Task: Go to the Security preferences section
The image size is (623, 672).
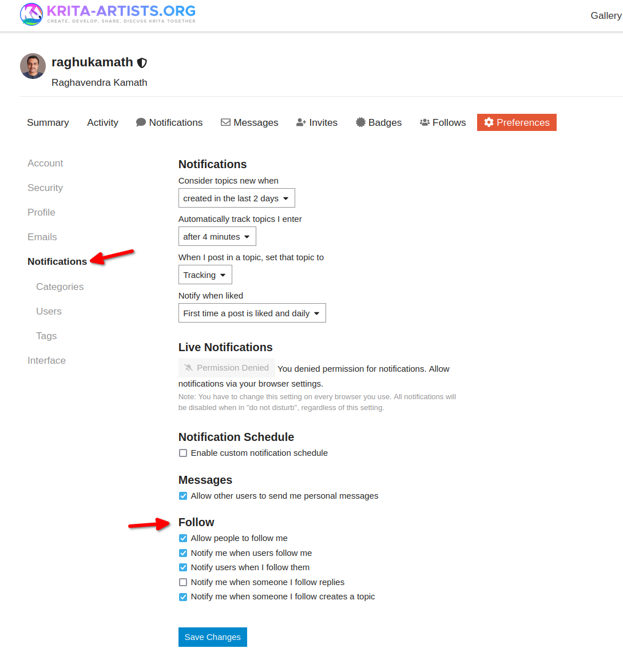Action: pyautogui.click(x=45, y=188)
